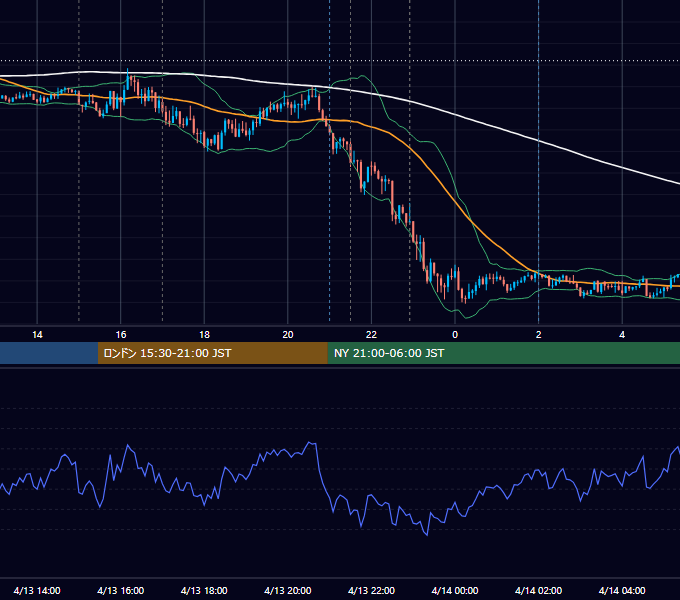Image resolution: width=680 pixels, height=600 pixels.
Task: Click the "4/14 04:00" date label
Action: pos(622,590)
